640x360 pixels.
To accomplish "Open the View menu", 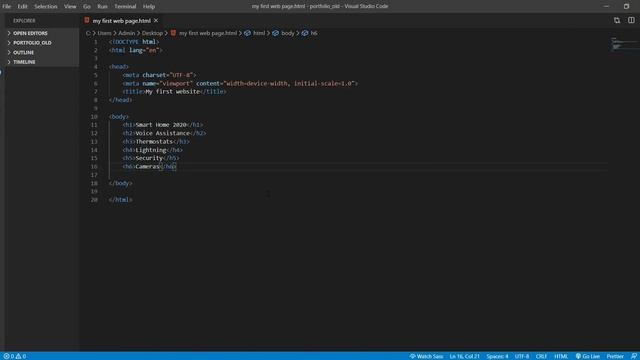I will tap(70, 7).
